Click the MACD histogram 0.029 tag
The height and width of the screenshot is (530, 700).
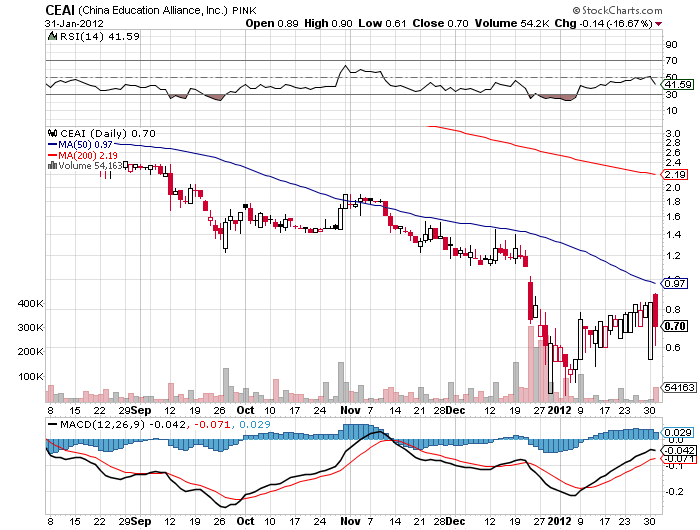[679, 432]
